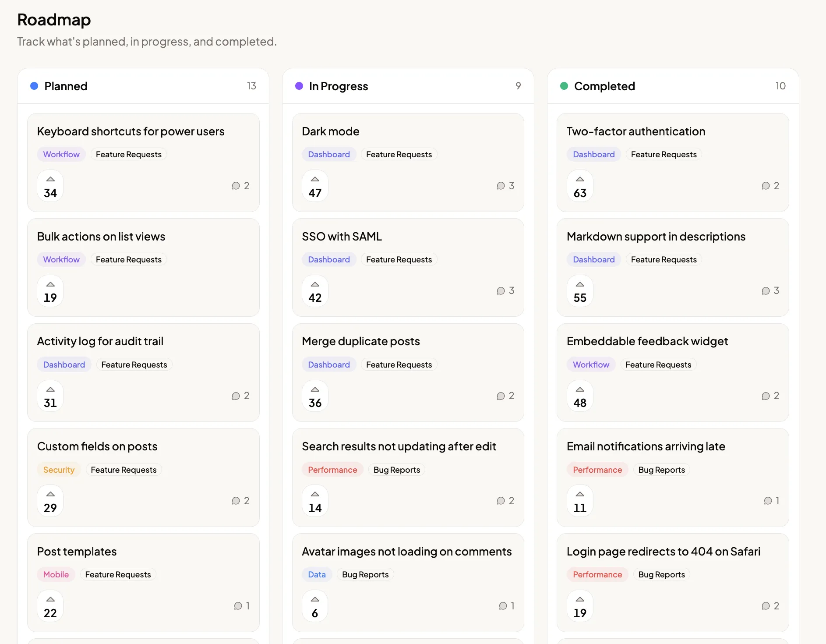The image size is (826, 644).
Task: Upvote Bulk actions on list views
Action: click(50, 291)
